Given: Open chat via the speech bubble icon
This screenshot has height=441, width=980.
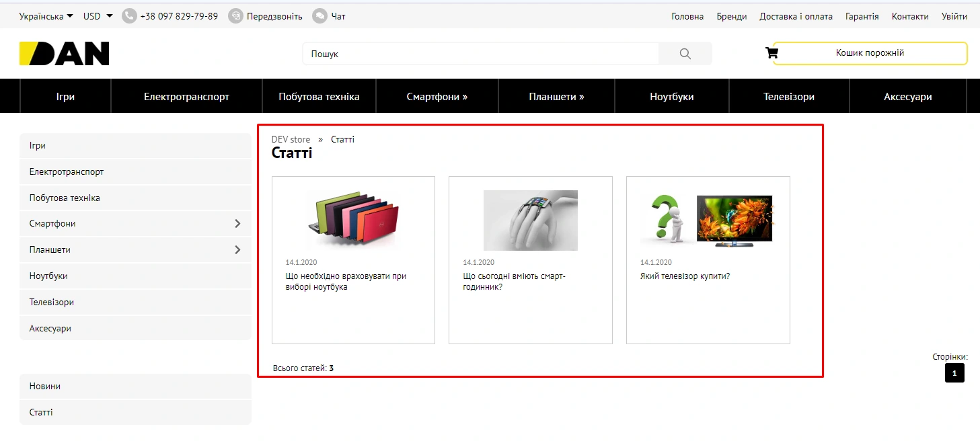Looking at the screenshot, I should coord(320,16).
